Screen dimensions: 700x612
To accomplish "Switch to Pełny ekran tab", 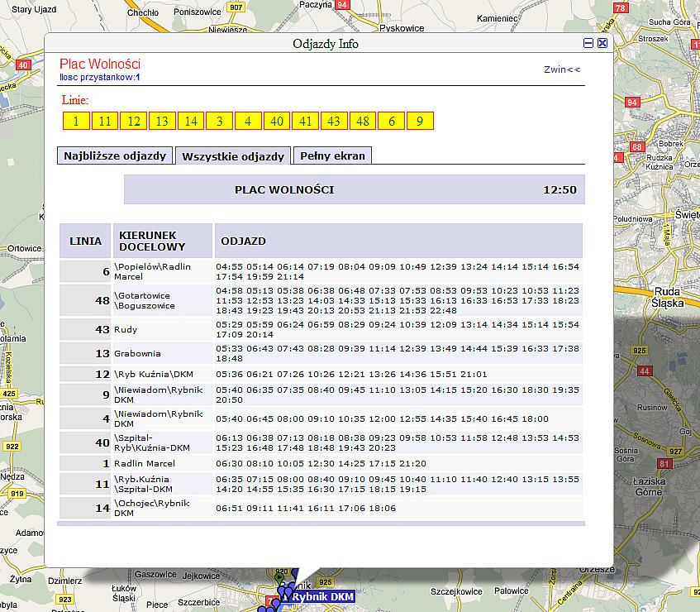I will tap(332, 155).
